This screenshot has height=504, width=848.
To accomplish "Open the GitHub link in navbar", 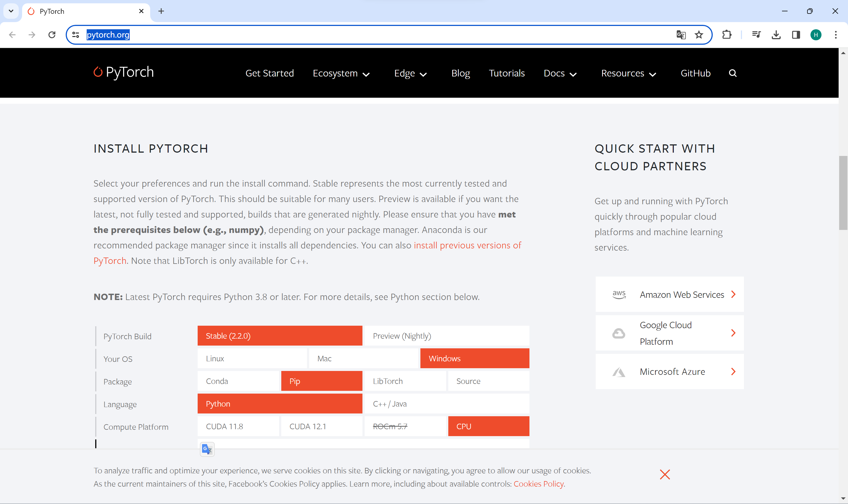I will [696, 73].
